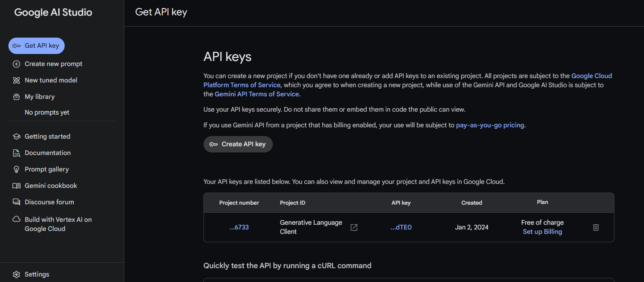The height and width of the screenshot is (282, 644).
Task: Click the open book icon for Gemini cookbook
Action: point(16,186)
